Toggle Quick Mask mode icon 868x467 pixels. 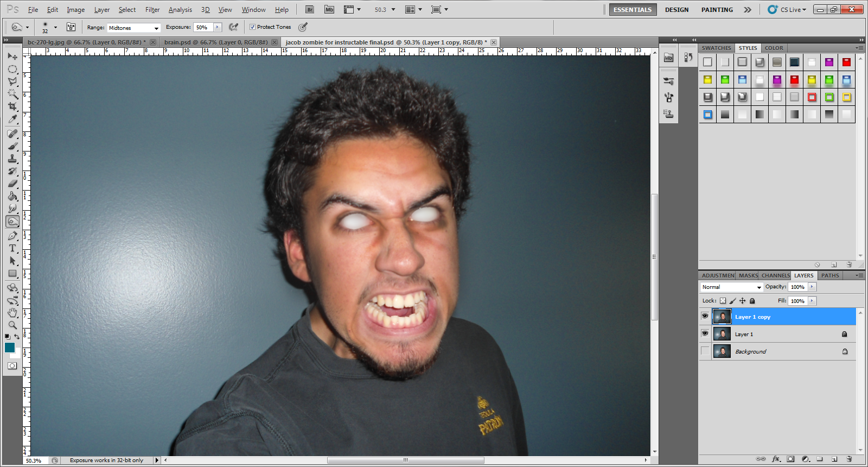[12, 365]
